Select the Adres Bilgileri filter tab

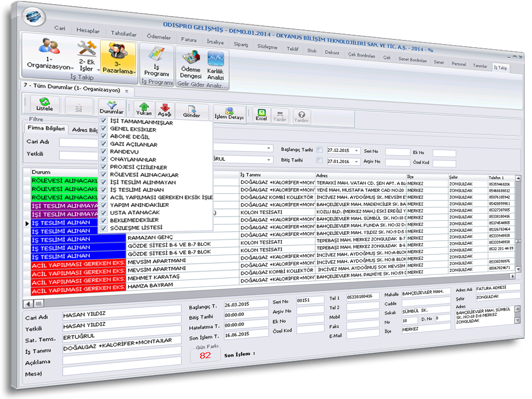pos(85,129)
